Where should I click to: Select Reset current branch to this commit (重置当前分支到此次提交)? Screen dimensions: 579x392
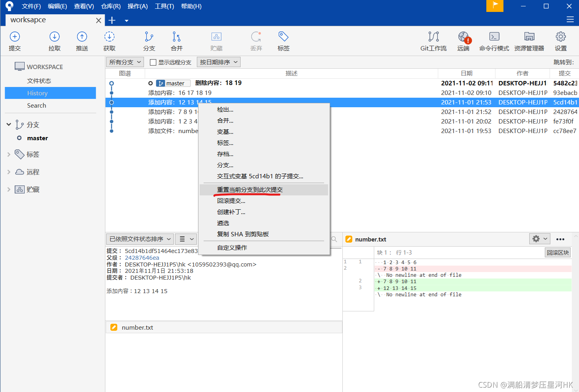[264, 189]
